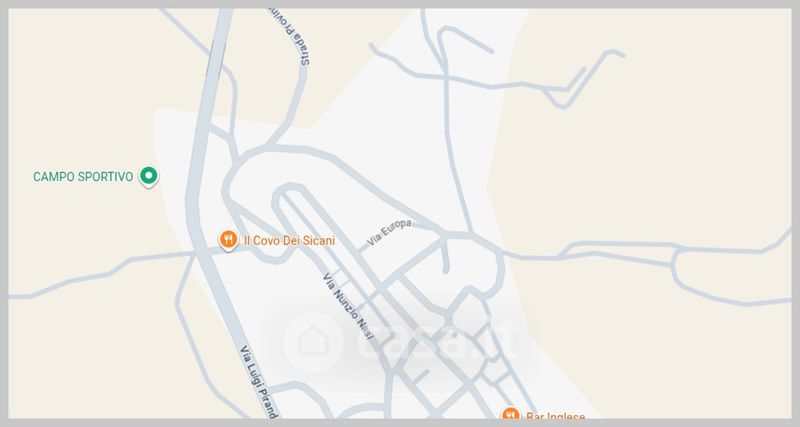The height and width of the screenshot is (427, 800).
Task: Open the Il Covo Dei Sicani place label
Action: (289, 240)
